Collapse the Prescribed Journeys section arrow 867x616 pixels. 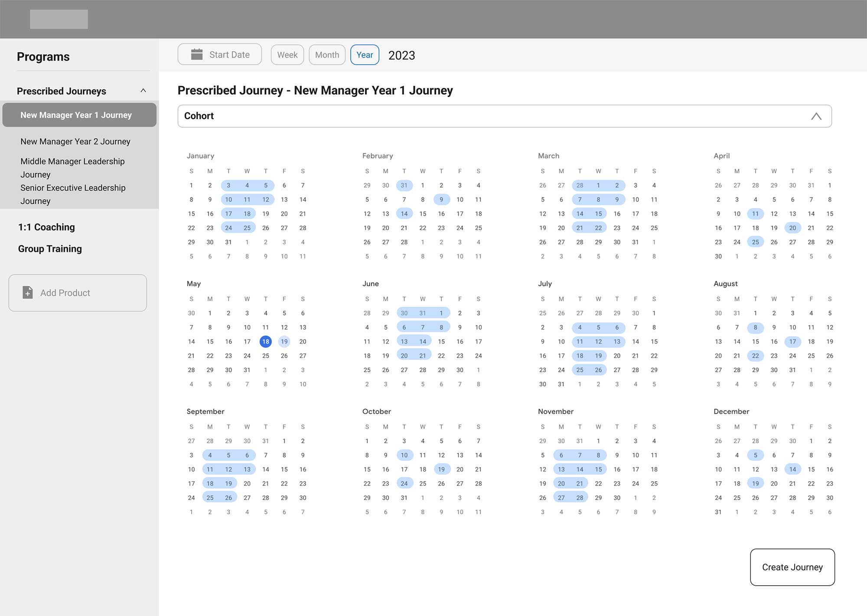pyautogui.click(x=143, y=91)
